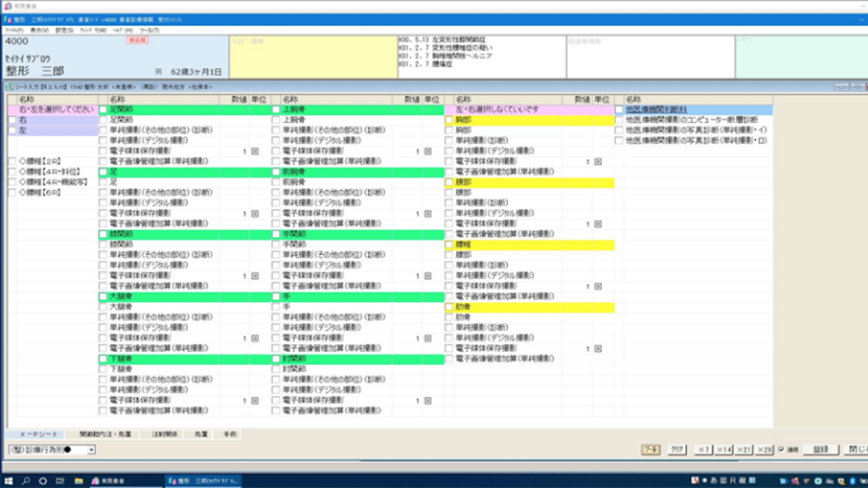Select the yellow 腰椎 category header row
This screenshot has width=868, height=488.
[x=529, y=244]
